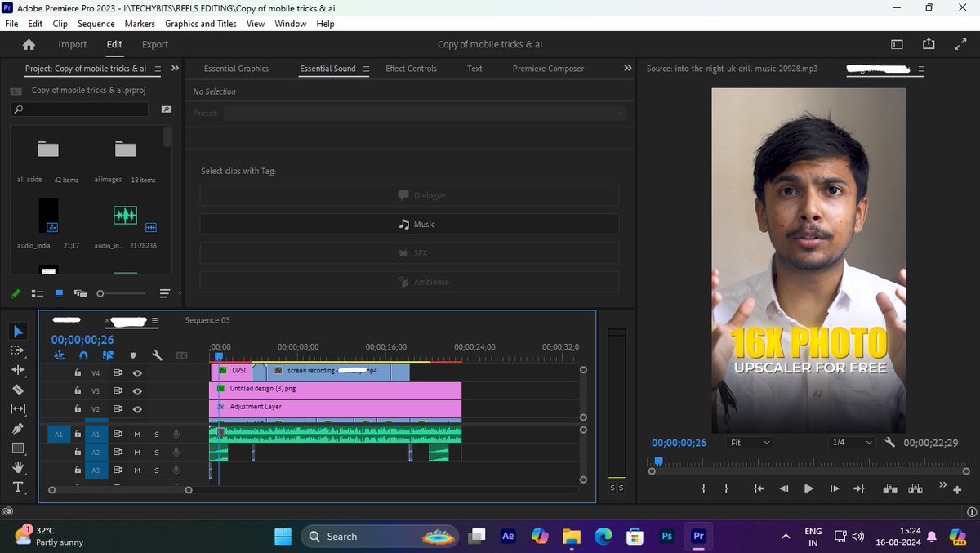Open the Markers menu
980x553 pixels.
pyautogui.click(x=140, y=24)
